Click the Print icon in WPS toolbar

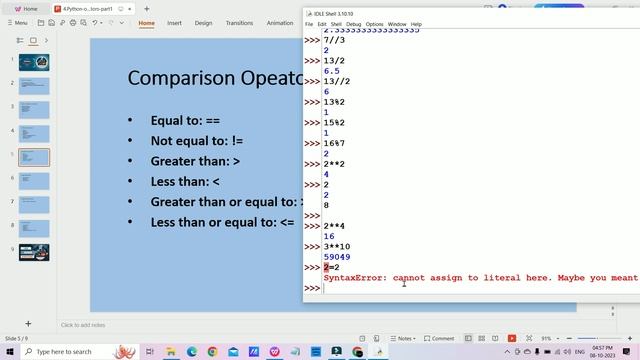pyautogui.click(x=73, y=23)
